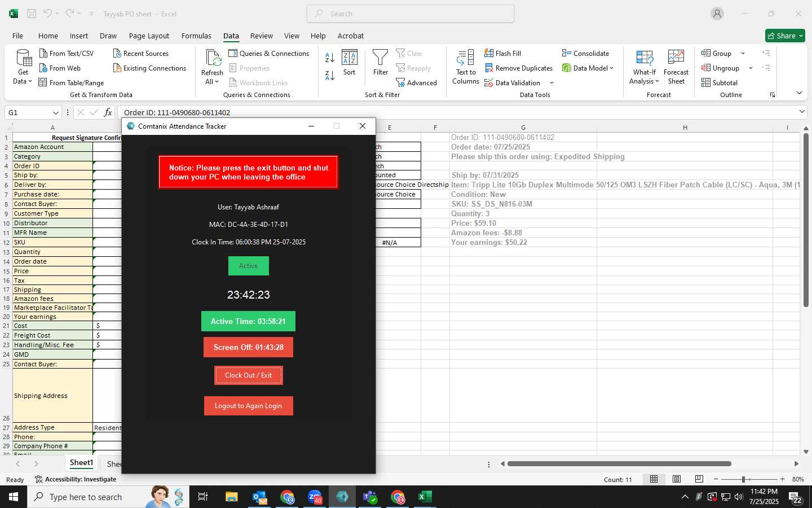
Task: Open File Explorer from taskbar
Action: (x=232, y=497)
